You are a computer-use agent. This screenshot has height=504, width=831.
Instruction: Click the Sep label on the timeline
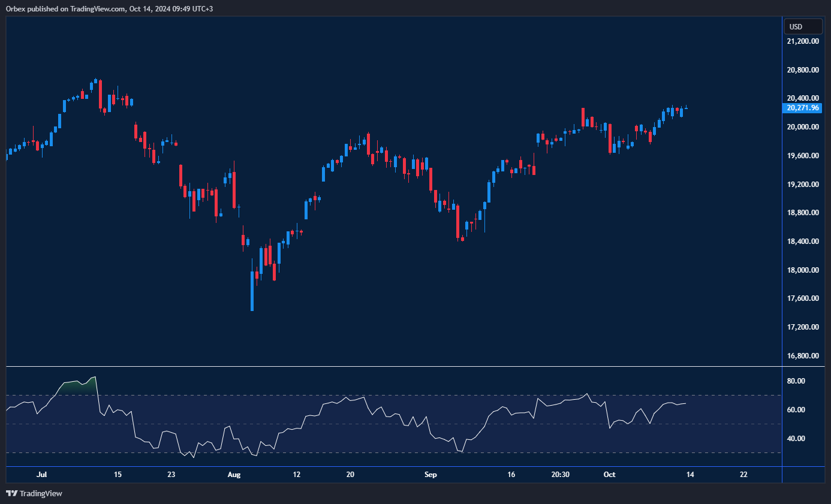[430, 475]
